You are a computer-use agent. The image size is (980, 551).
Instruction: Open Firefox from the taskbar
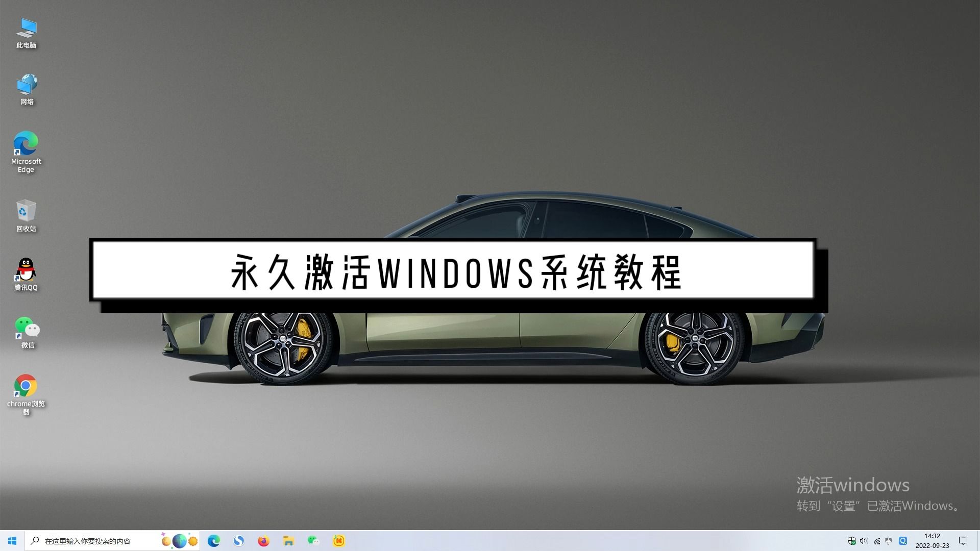coord(263,541)
